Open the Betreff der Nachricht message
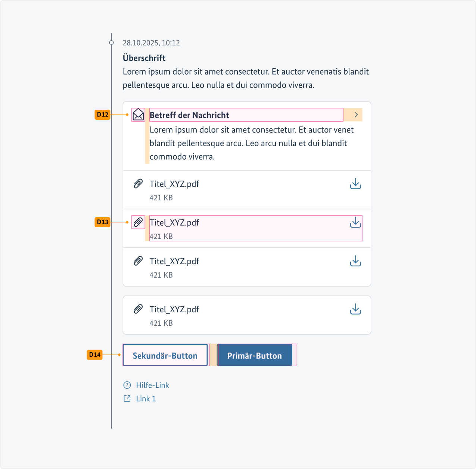Screen dimensions: 476x469 [189, 115]
